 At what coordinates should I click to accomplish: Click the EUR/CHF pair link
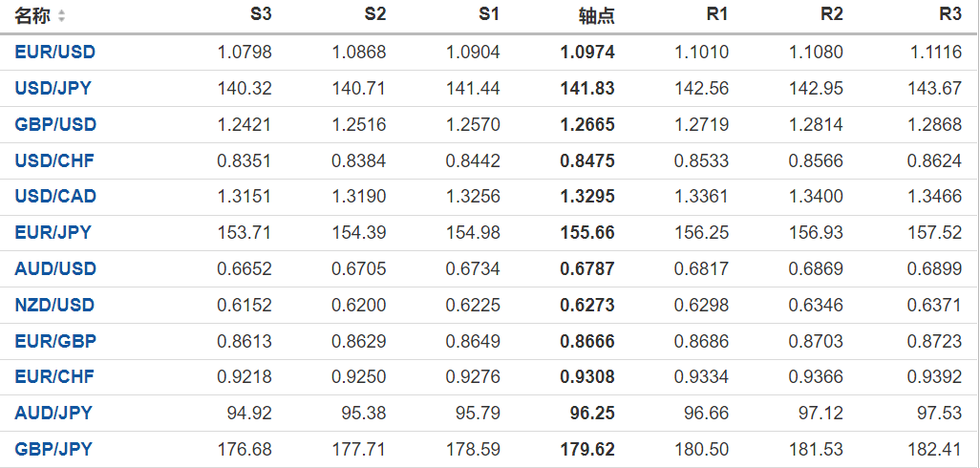pyautogui.click(x=54, y=377)
